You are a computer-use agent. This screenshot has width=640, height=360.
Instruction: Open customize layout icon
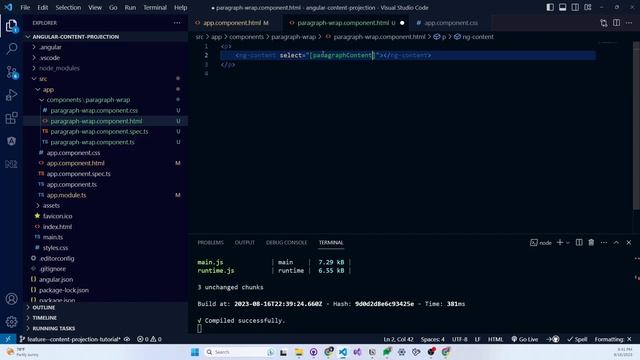click(x=588, y=7)
